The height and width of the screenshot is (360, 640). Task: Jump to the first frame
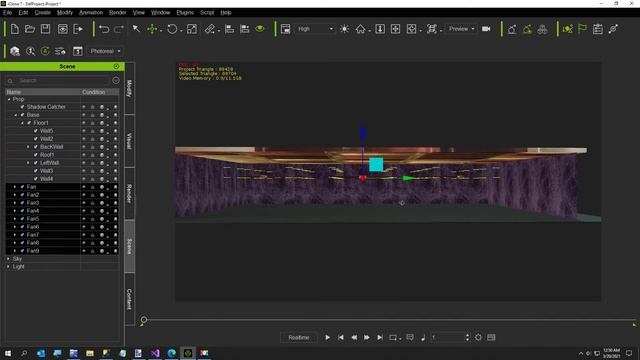point(341,338)
